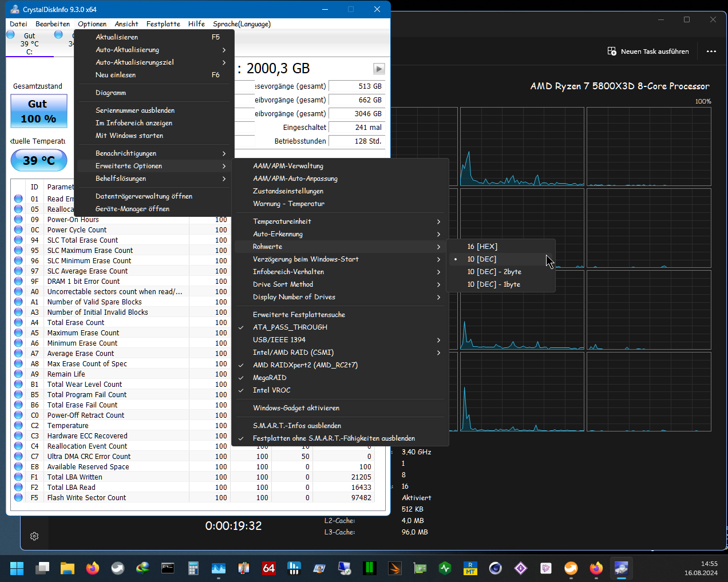Click health circle icon above drive C: tab
This screenshot has width=728, height=582.
click(x=10, y=34)
